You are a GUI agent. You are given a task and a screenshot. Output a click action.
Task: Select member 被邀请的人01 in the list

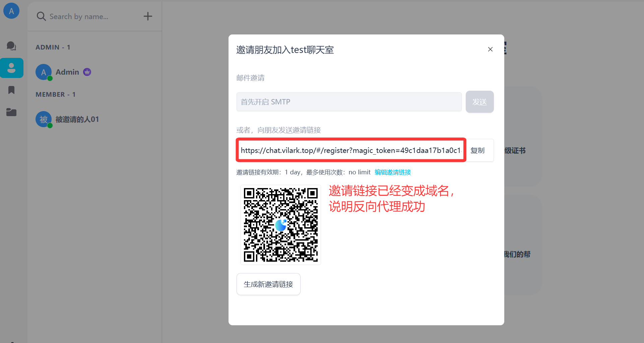click(x=77, y=119)
